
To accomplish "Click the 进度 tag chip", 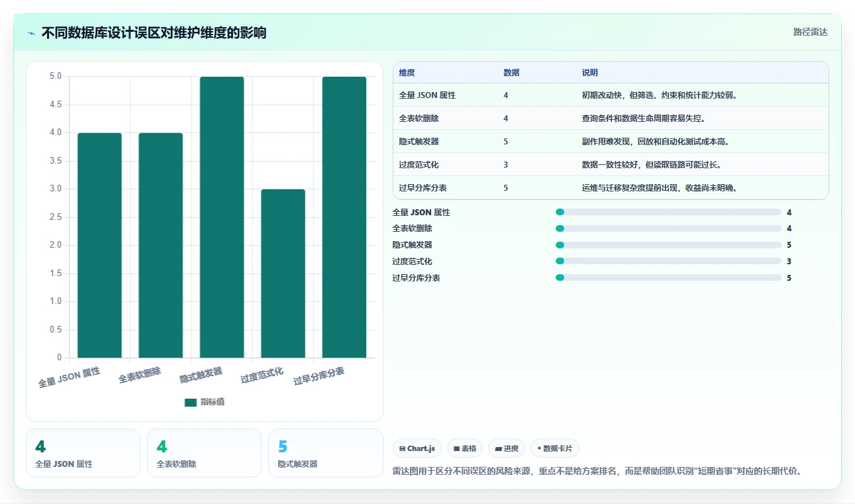I will click(507, 448).
